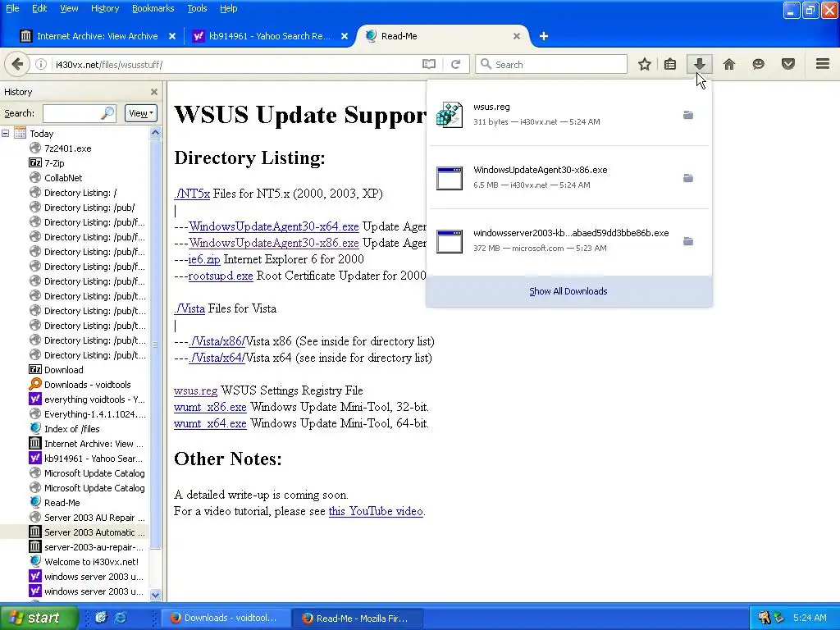Image resolution: width=840 pixels, height=630 pixels.
Task: Open the Help menu
Action: [x=228, y=8]
